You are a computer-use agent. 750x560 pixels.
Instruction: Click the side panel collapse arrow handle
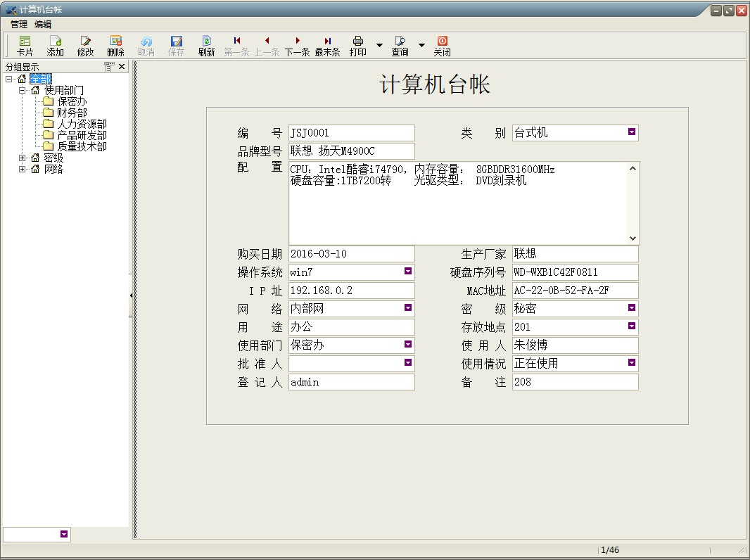pos(131,295)
